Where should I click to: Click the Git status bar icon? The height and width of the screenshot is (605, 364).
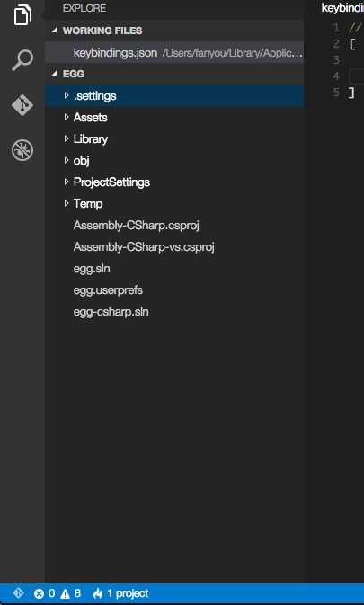[x=18, y=592]
